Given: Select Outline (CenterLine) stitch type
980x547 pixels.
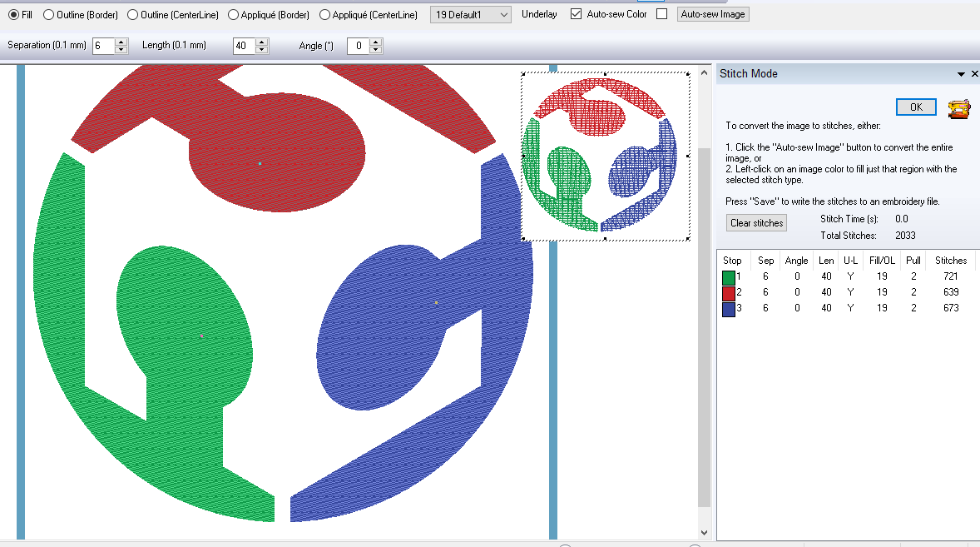Looking at the screenshot, I should pos(132,14).
